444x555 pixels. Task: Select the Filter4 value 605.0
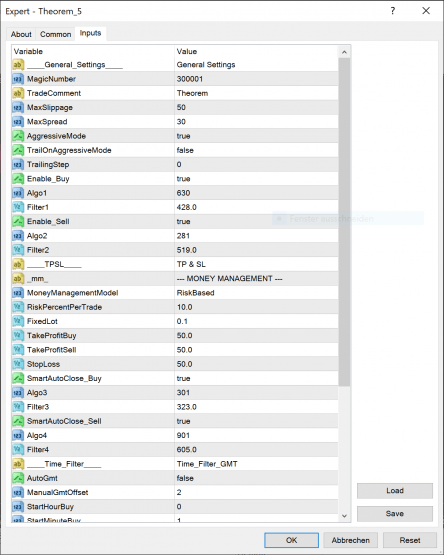point(187,450)
